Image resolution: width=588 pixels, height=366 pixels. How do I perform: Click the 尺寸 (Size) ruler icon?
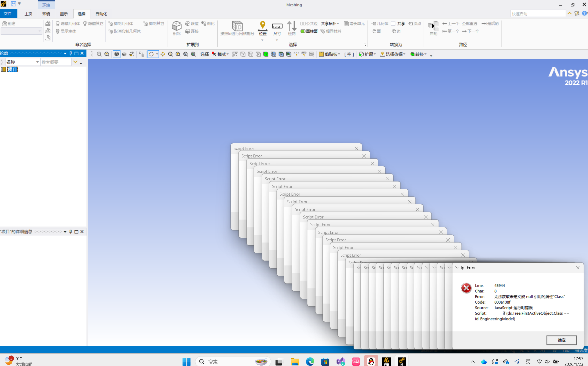(x=277, y=26)
